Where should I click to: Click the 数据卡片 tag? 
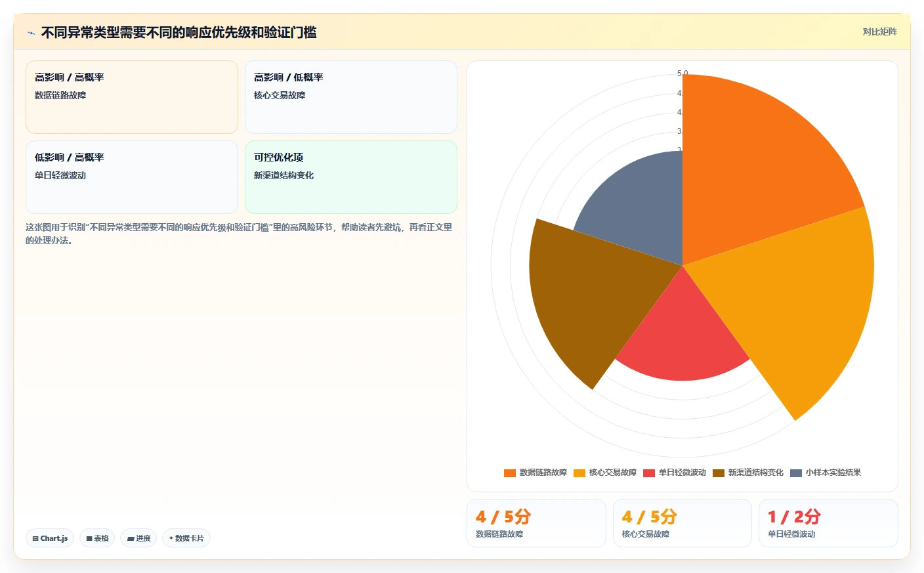coord(186,538)
